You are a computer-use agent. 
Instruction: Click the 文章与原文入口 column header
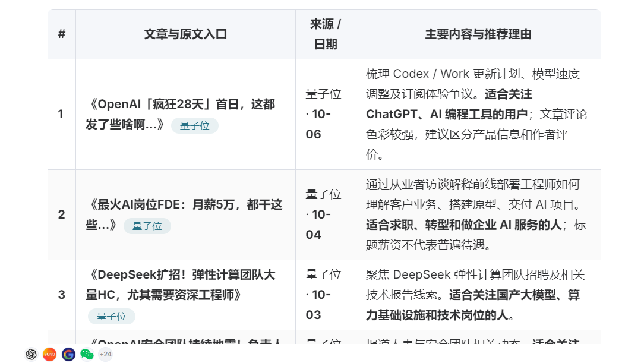(185, 34)
